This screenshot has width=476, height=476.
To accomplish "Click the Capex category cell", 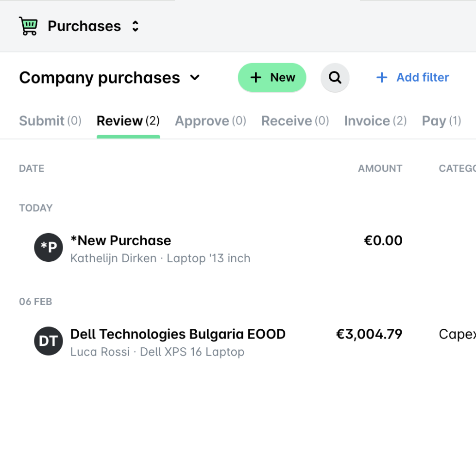I will 457,334.
